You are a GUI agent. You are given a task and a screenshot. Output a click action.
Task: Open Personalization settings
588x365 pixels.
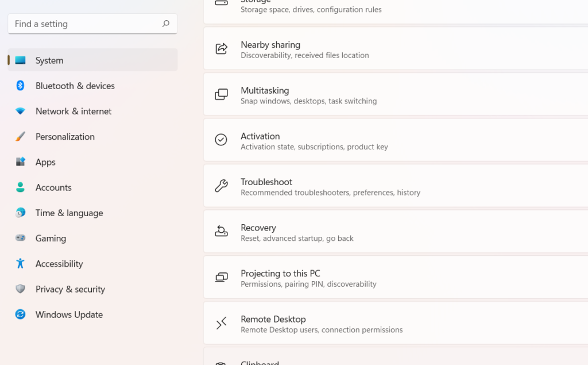92,137
